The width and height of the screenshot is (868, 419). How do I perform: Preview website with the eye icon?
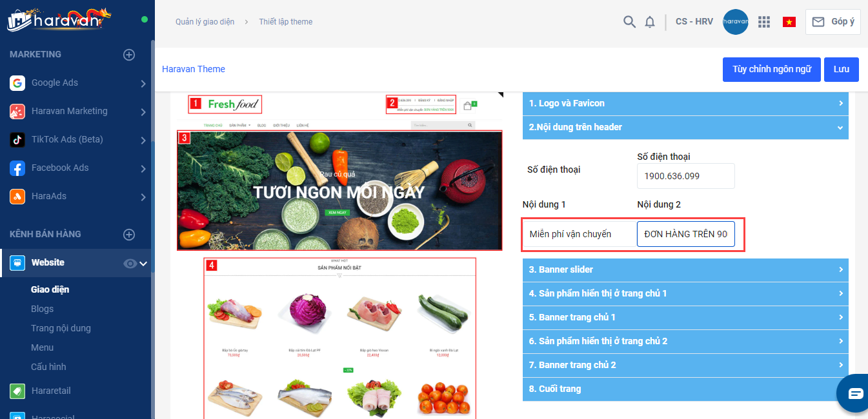(130, 263)
